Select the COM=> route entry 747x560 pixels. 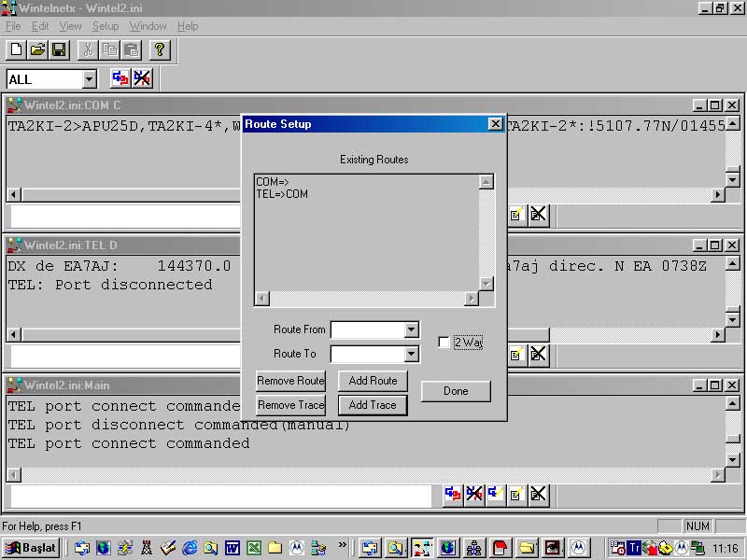pyautogui.click(x=273, y=181)
